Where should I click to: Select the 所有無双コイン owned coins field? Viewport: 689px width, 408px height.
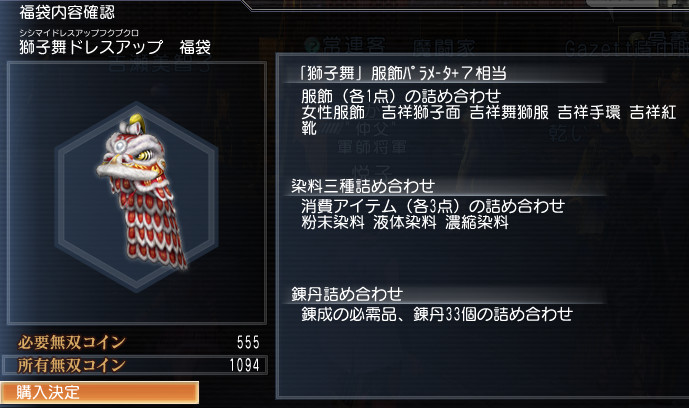pos(134,365)
